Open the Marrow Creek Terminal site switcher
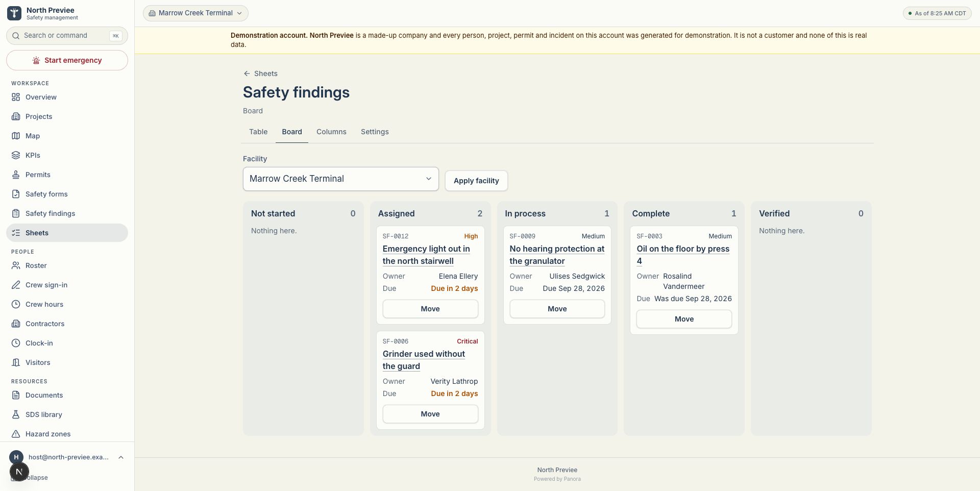This screenshot has width=980, height=491. tap(195, 13)
